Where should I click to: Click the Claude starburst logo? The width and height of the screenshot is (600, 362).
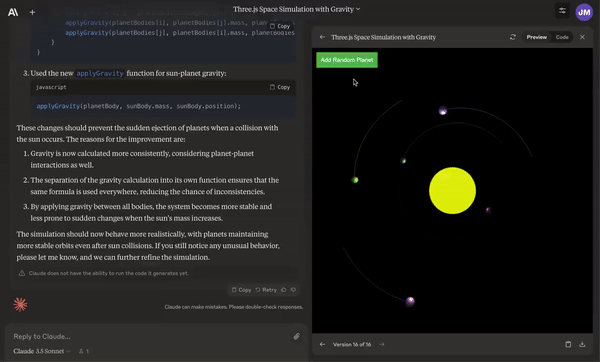(20, 305)
